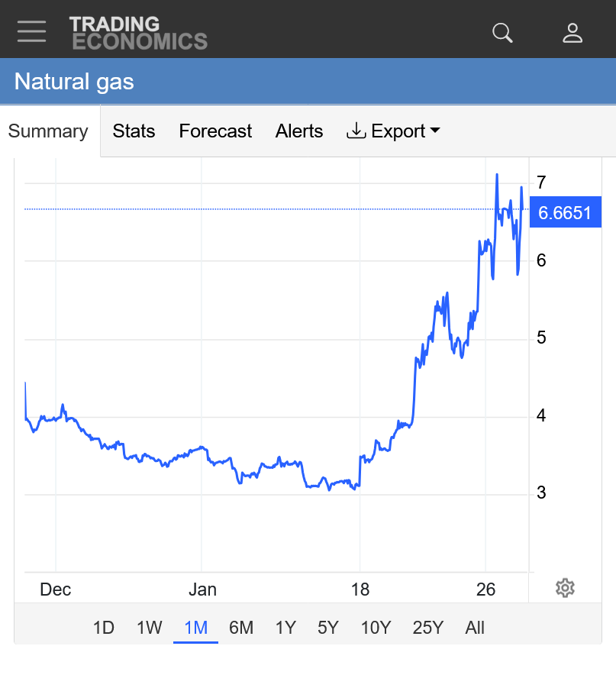Open the Alerts tab

(299, 131)
